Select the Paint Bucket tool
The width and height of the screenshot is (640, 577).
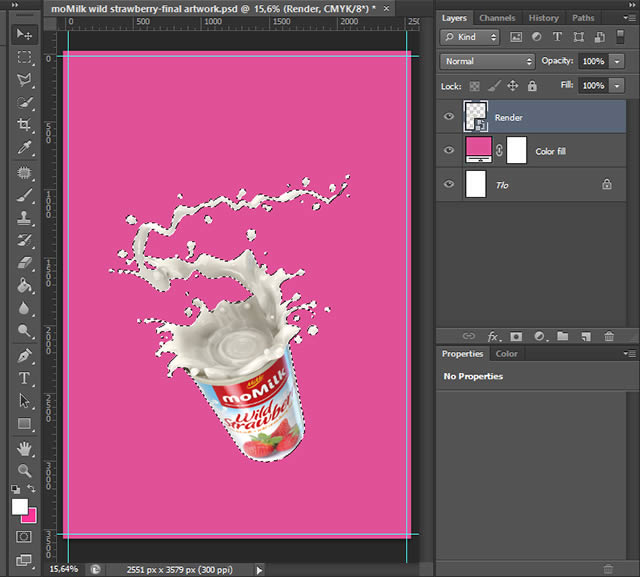[x=24, y=285]
